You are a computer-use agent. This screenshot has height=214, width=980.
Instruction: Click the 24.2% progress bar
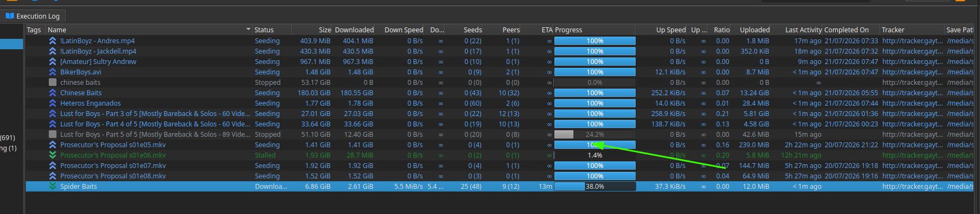(x=595, y=134)
